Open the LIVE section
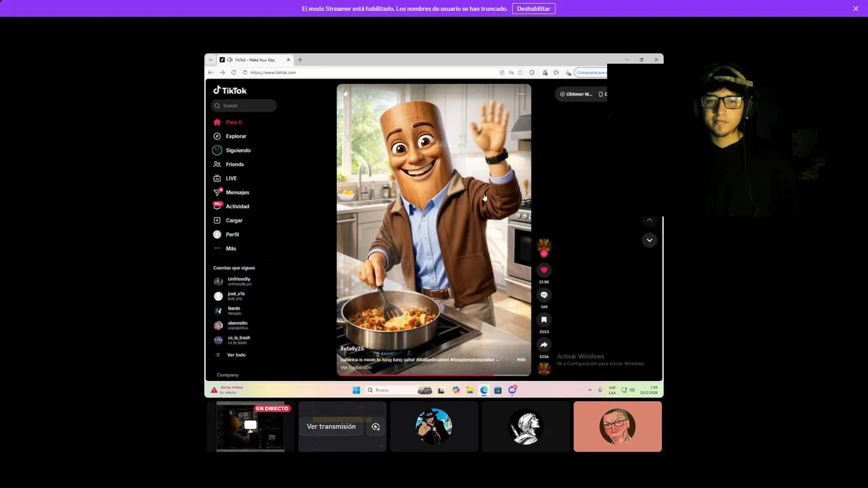This screenshot has width=868, height=488. tap(225, 178)
